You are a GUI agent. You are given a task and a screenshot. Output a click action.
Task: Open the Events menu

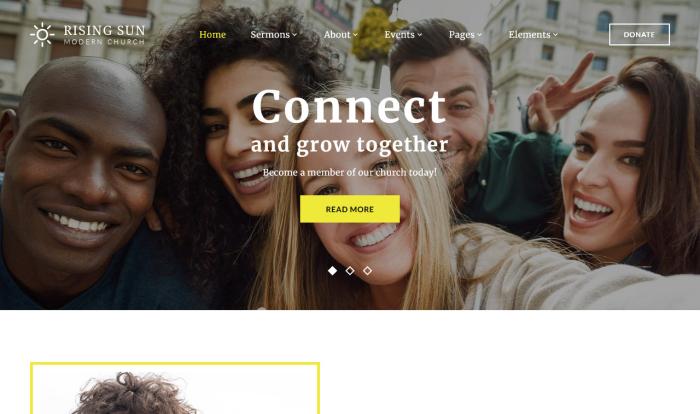tap(400, 34)
